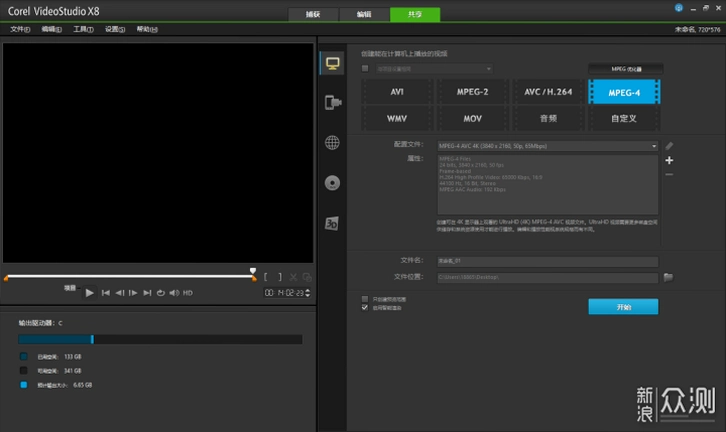Select the Device output category icon
Screen dimensions: 726x432
pos(332,102)
